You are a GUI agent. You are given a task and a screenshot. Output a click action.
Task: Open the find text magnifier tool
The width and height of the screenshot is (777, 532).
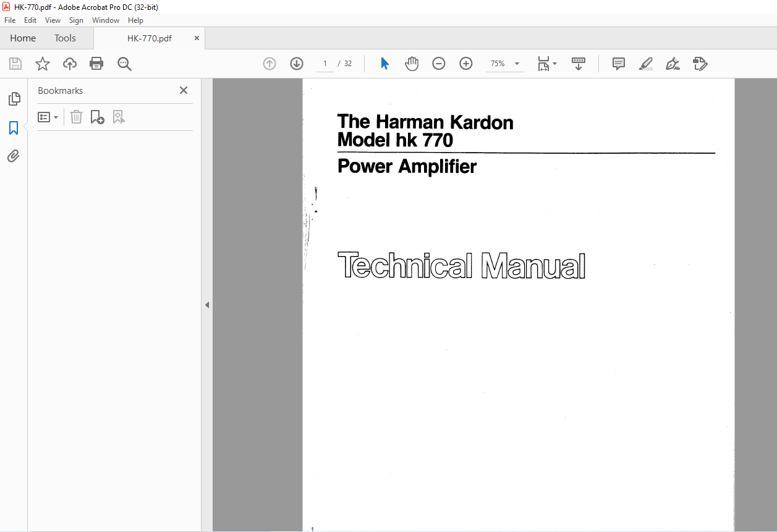click(125, 64)
